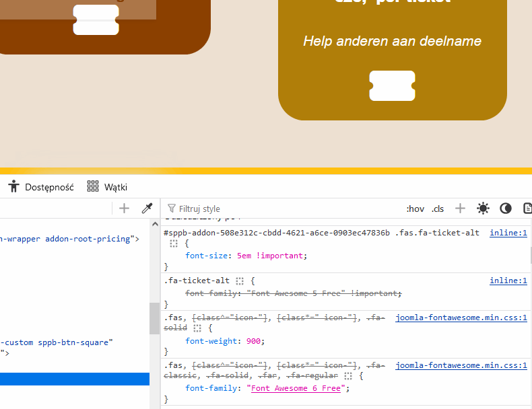Toggle dark color scheme simulation
The width and height of the screenshot is (532, 409).
pyautogui.click(x=506, y=209)
